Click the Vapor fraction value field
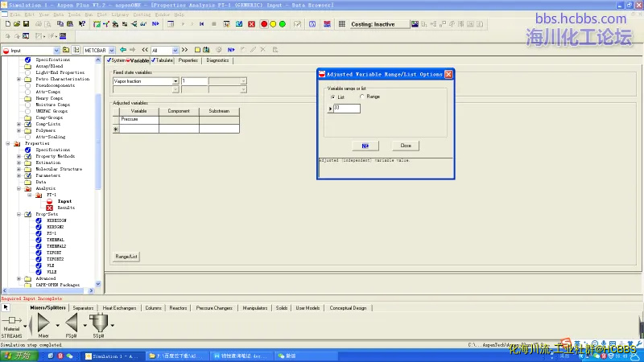 [x=194, y=81]
